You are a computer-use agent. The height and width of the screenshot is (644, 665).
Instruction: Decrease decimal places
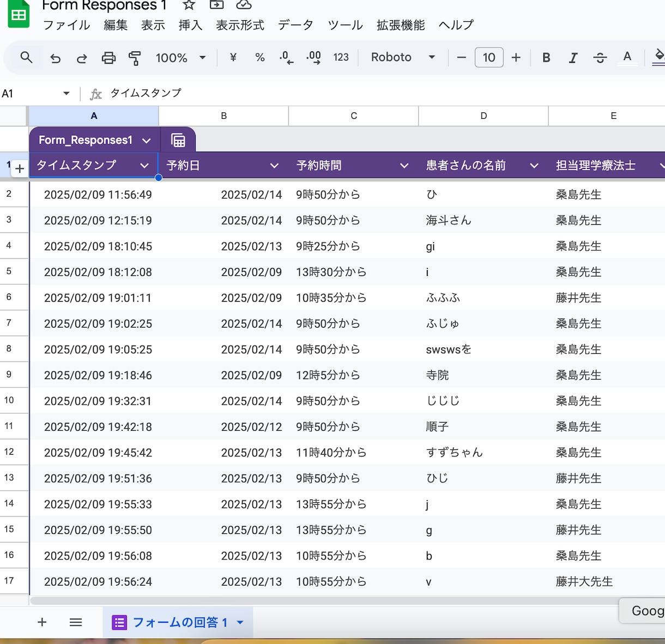point(286,58)
